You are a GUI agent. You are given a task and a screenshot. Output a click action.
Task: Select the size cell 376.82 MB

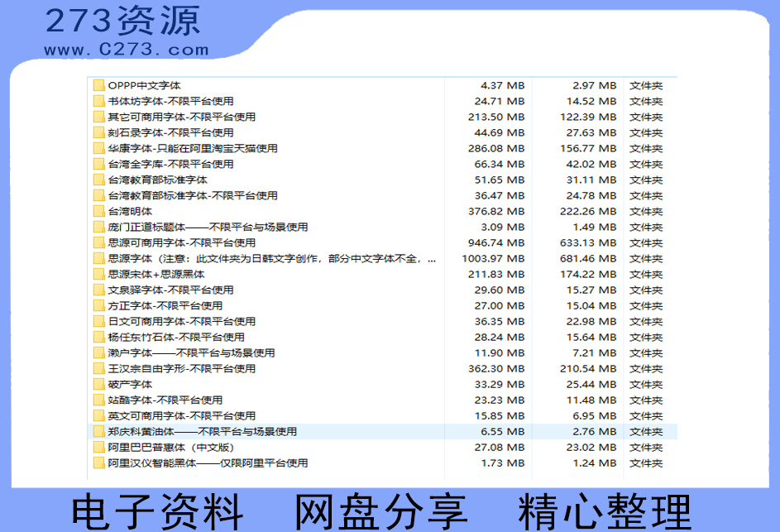coord(496,211)
